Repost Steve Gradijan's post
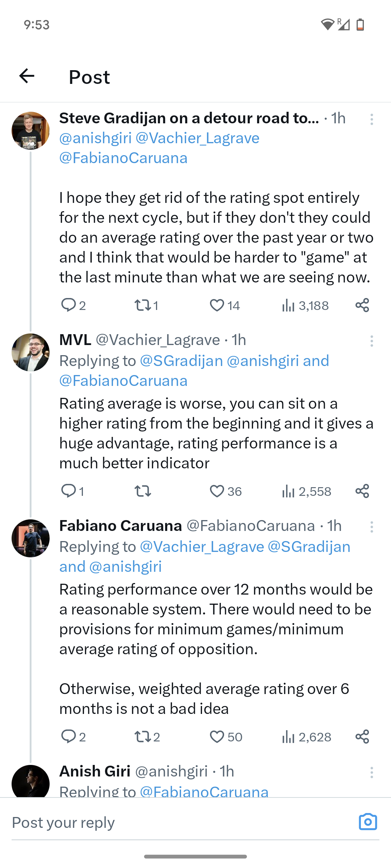The width and height of the screenshot is (391, 868). tap(143, 306)
